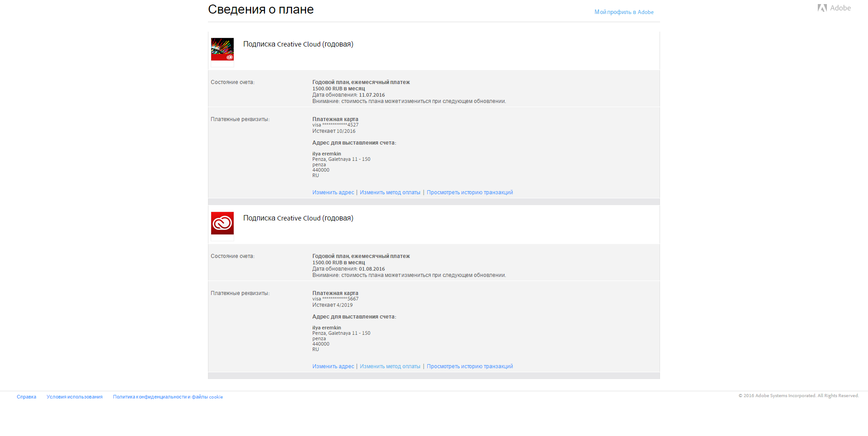
Task: View "Просмотреть историю транзакций" for card ending 4527
Action: point(470,192)
